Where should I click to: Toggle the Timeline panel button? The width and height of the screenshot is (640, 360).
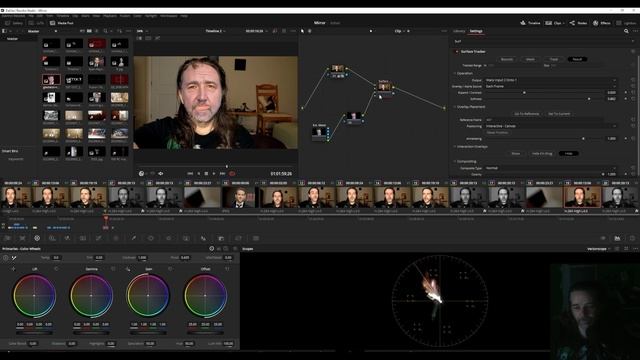(530, 23)
